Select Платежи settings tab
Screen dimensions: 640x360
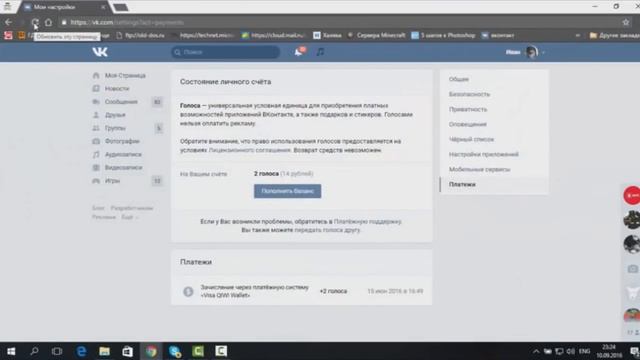pyautogui.click(x=462, y=184)
